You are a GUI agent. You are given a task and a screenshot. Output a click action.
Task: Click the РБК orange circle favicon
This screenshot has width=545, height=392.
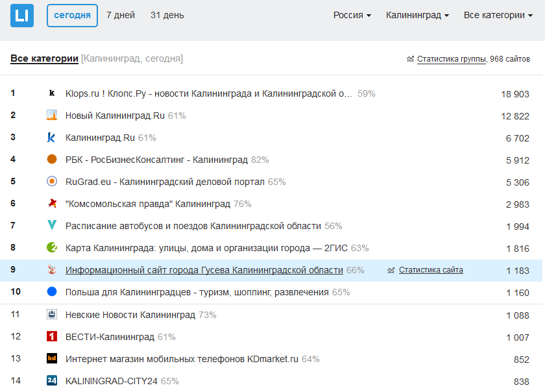[x=52, y=159]
